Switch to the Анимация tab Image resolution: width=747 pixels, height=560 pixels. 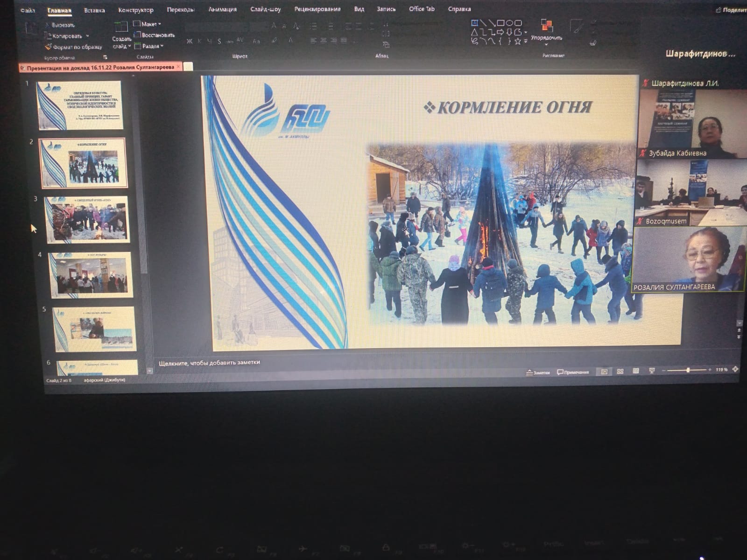click(222, 9)
